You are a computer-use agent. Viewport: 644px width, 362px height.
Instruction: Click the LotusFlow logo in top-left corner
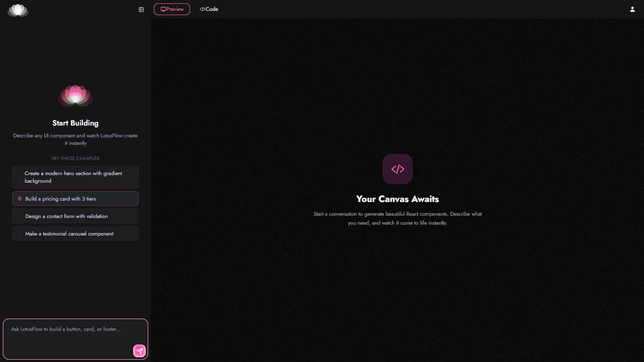coord(18,10)
